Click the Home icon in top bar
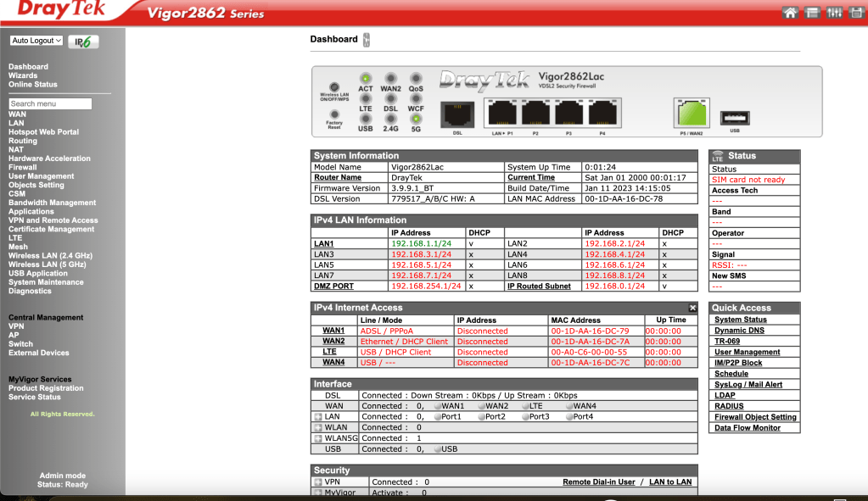This screenshot has height=501, width=868. [790, 12]
